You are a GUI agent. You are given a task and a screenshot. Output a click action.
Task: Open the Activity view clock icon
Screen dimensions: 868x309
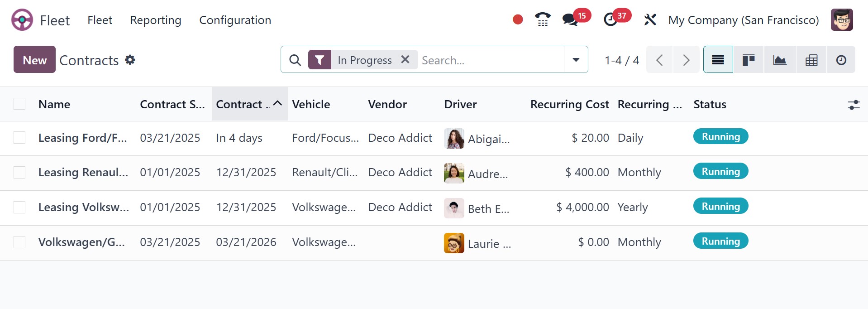pyautogui.click(x=841, y=60)
